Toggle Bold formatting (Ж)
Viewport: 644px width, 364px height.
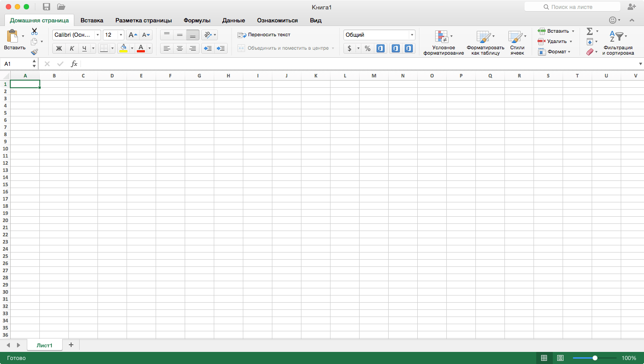59,48
